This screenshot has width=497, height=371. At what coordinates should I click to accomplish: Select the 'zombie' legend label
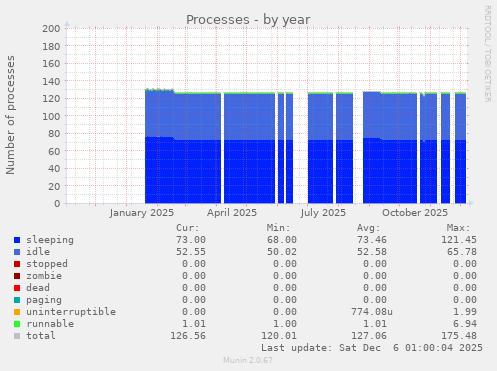coord(44,276)
